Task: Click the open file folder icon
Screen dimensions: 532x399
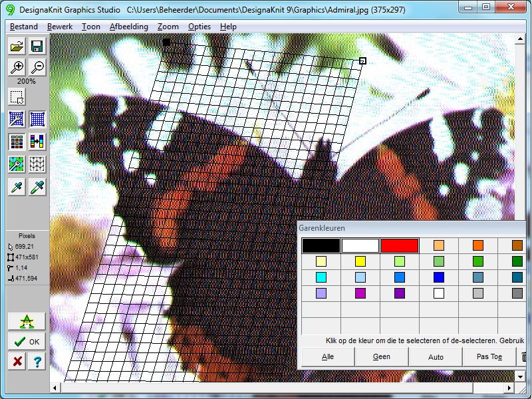Action: click(17, 46)
